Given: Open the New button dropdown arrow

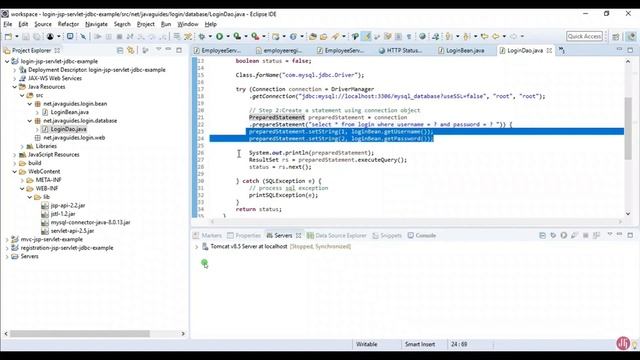Looking at the screenshot, I should (x=16, y=36).
